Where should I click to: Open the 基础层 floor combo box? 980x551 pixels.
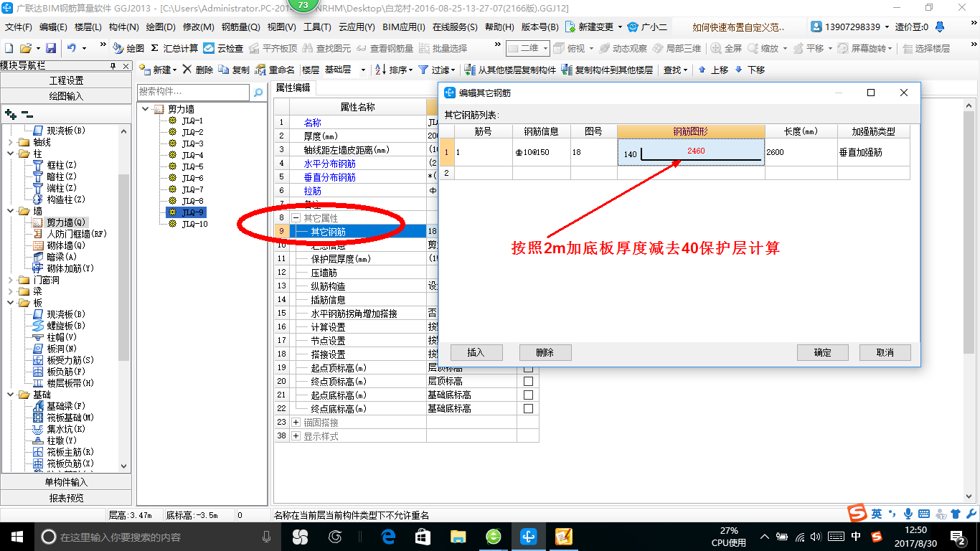pyautogui.click(x=344, y=70)
